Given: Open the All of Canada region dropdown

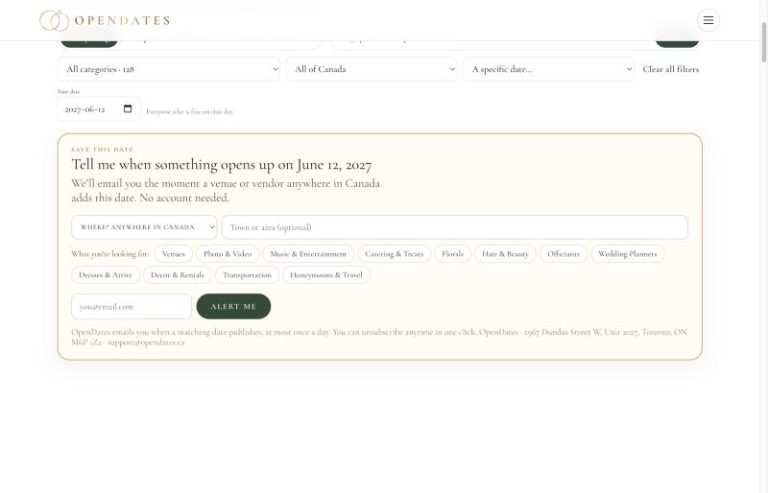Looking at the screenshot, I should (x=371, y=69).
